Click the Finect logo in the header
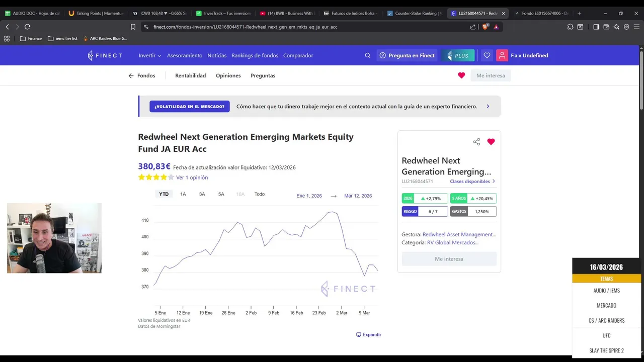 click(105, 55)
